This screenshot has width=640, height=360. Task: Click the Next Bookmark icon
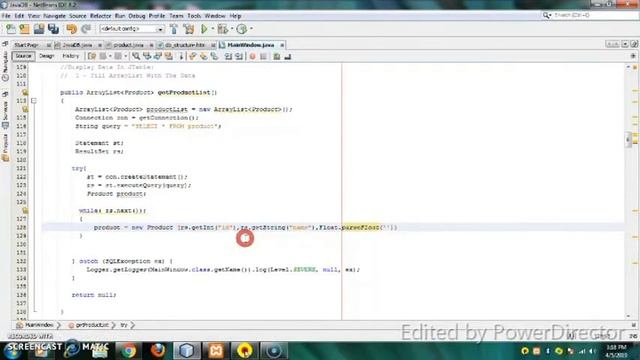pyautogui.click(x=203, y=56)
